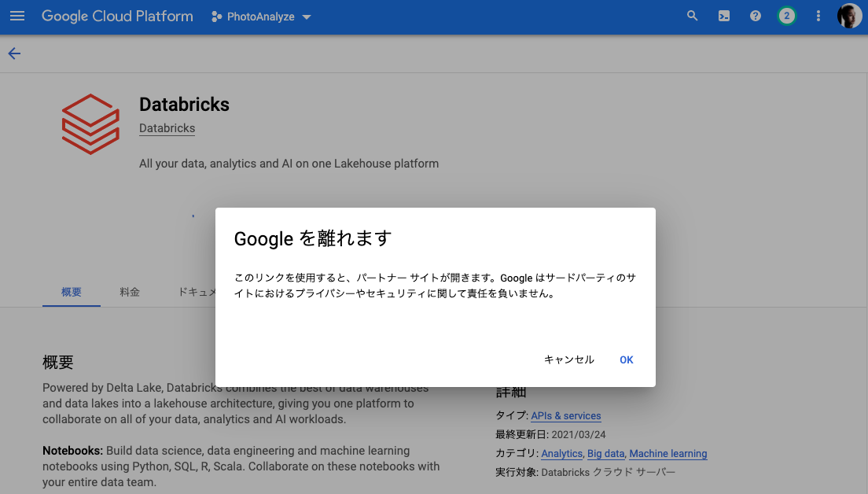Click the Databricks logo image

[90, 124]
